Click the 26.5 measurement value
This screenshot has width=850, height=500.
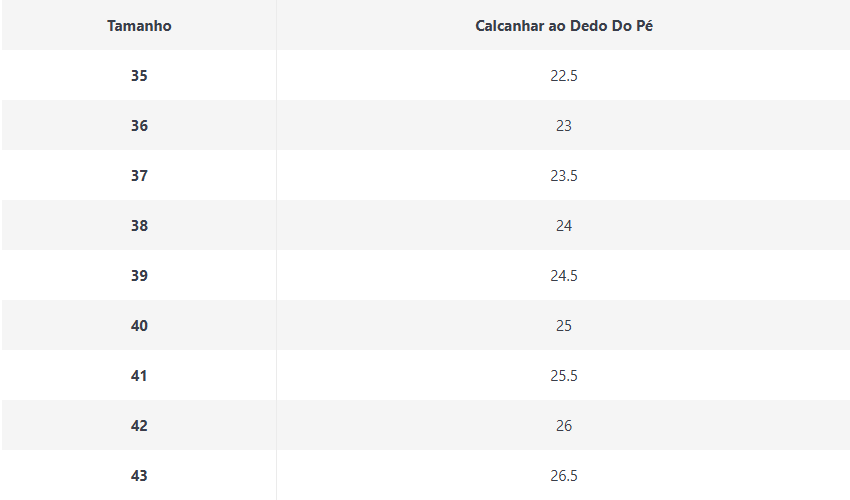pos(564,475)
